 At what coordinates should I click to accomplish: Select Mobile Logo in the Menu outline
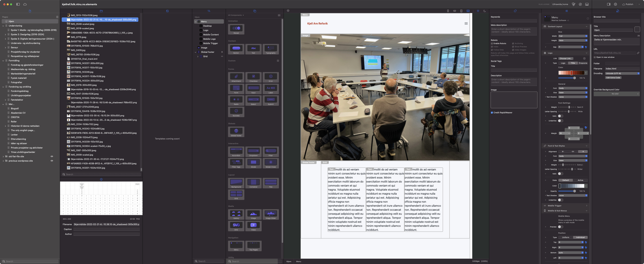[209, 39]
